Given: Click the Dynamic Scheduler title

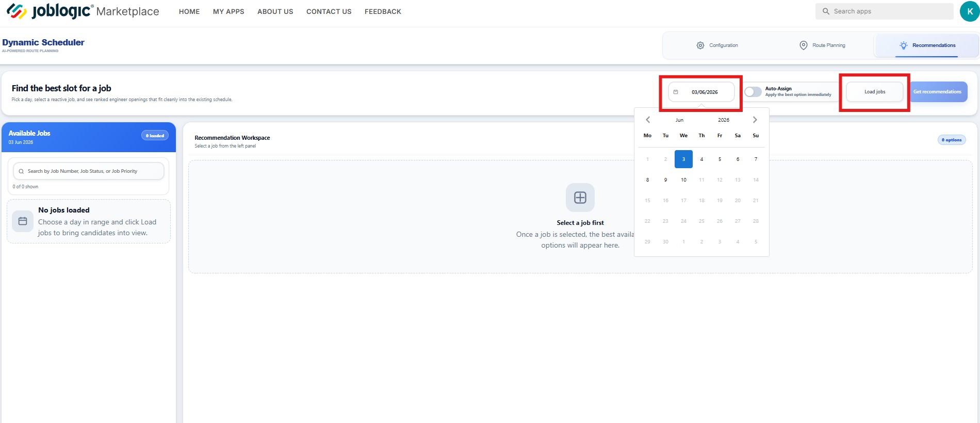Looking at the screenshot, I should coord(43,42).
